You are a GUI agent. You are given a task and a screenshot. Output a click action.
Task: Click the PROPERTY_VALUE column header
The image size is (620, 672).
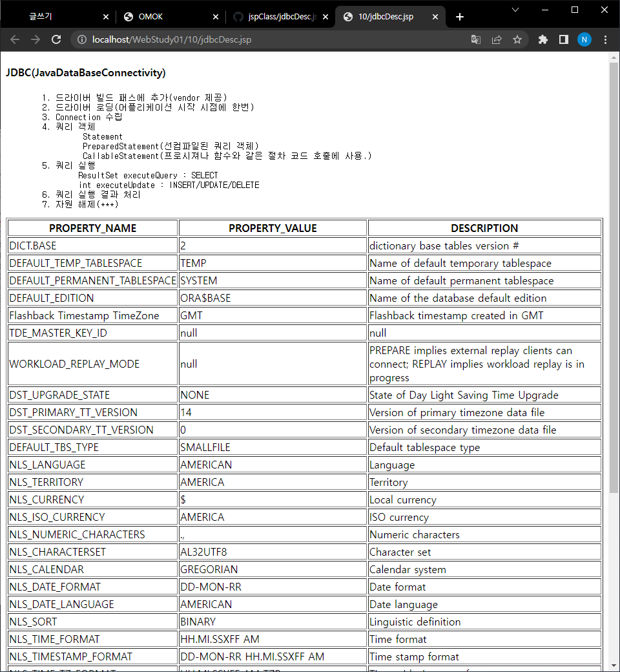273,228
